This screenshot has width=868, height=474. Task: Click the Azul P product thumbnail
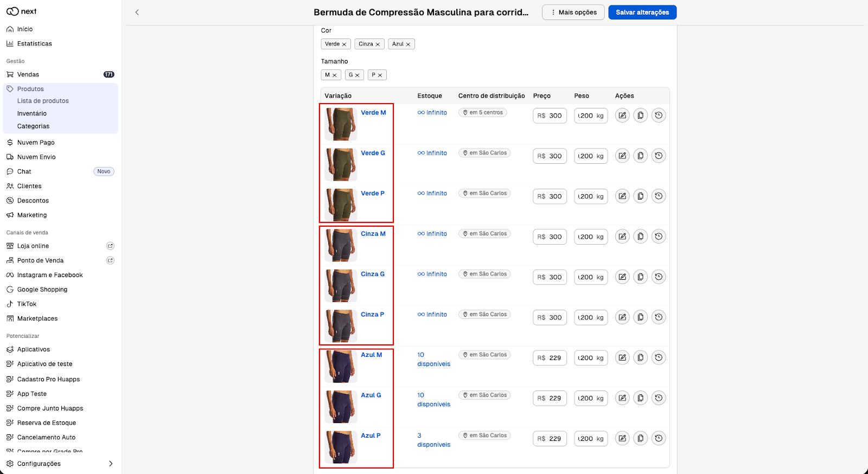(x=341, y=447)
